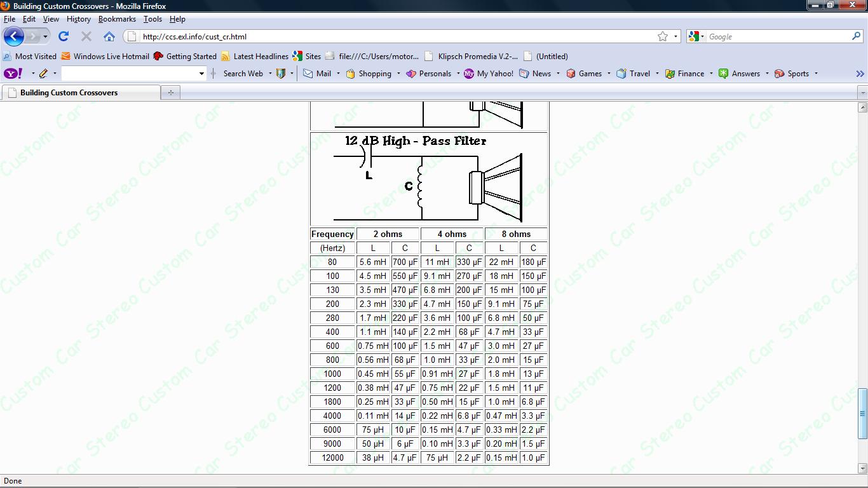Click the Google search box

pyautogui.click(x=779, y=37)
